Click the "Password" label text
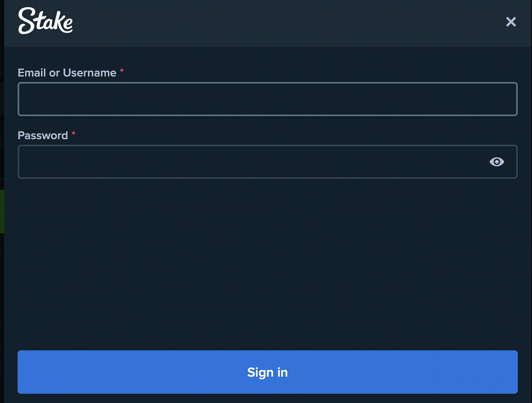Viewport: 532px width, 403px height. coord(43,135)
